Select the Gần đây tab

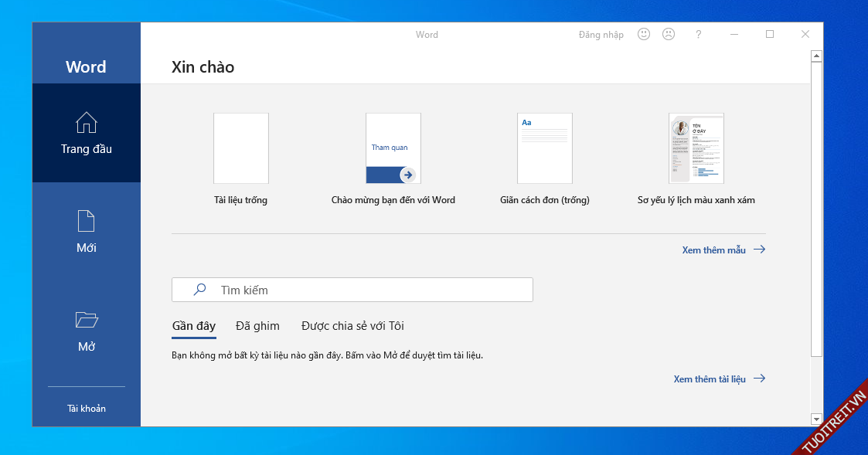pyautogui.click(x=193, y=326)
